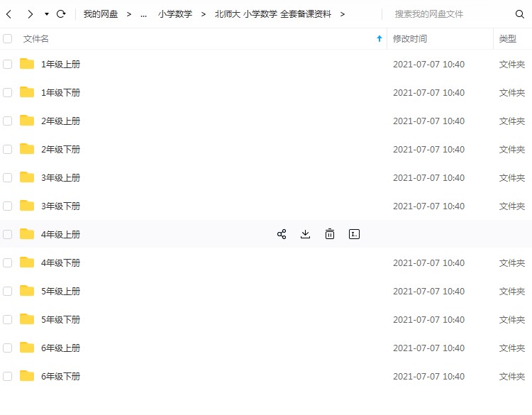Check the box for 3年级上册
The image size is (532, 415).
coord(8,177)
